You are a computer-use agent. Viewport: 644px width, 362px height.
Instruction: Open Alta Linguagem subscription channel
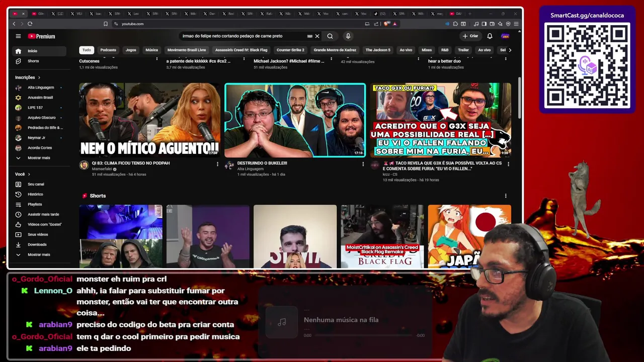(39, 87)
